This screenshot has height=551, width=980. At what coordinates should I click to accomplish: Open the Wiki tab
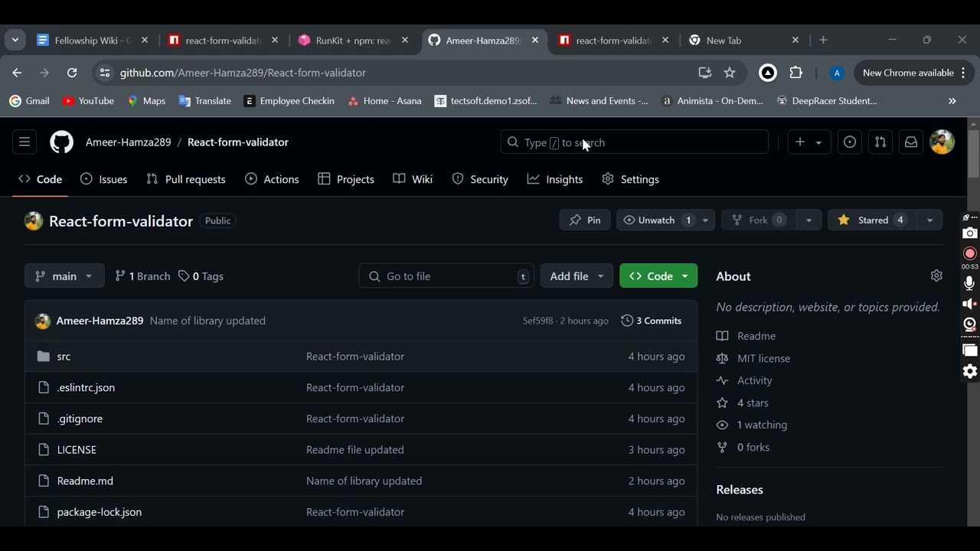[413, 180]
